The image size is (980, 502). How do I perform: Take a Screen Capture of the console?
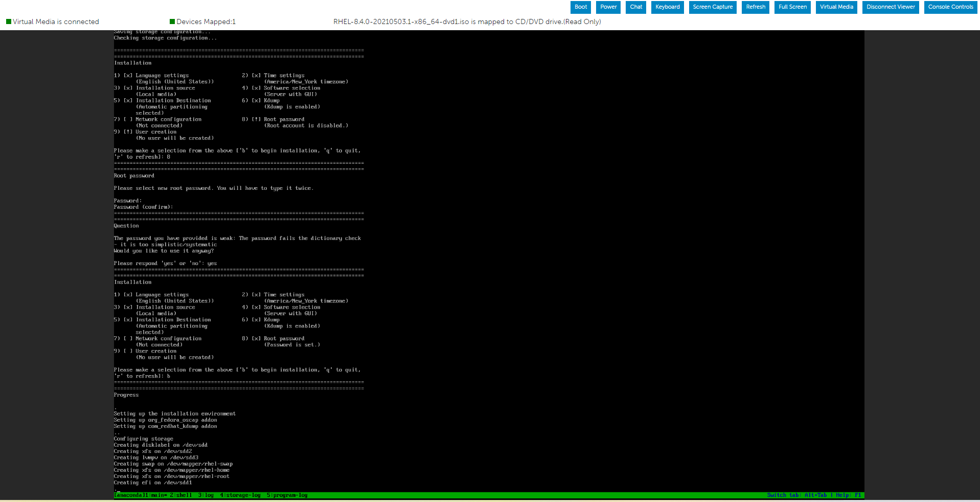(x=713, y=7)
